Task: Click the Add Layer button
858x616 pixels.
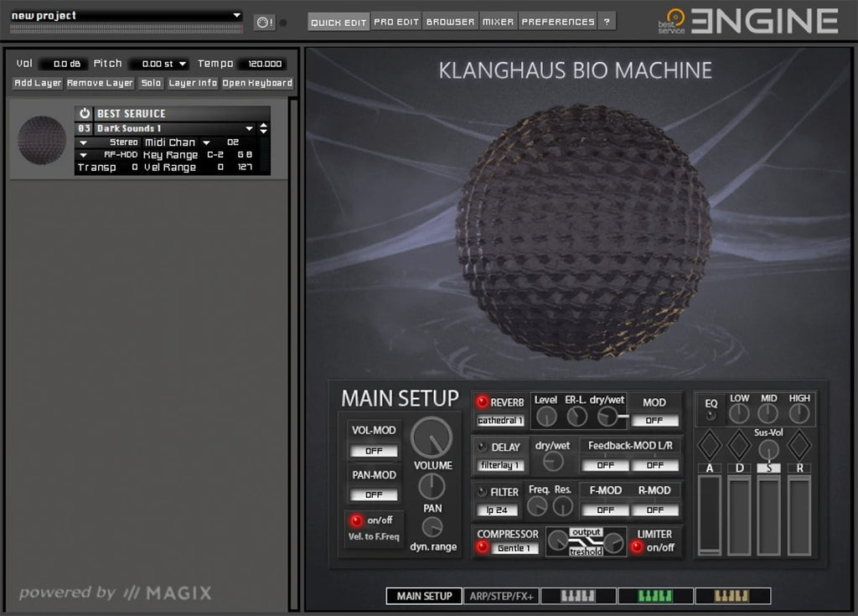Action: (x=38, y=83)
